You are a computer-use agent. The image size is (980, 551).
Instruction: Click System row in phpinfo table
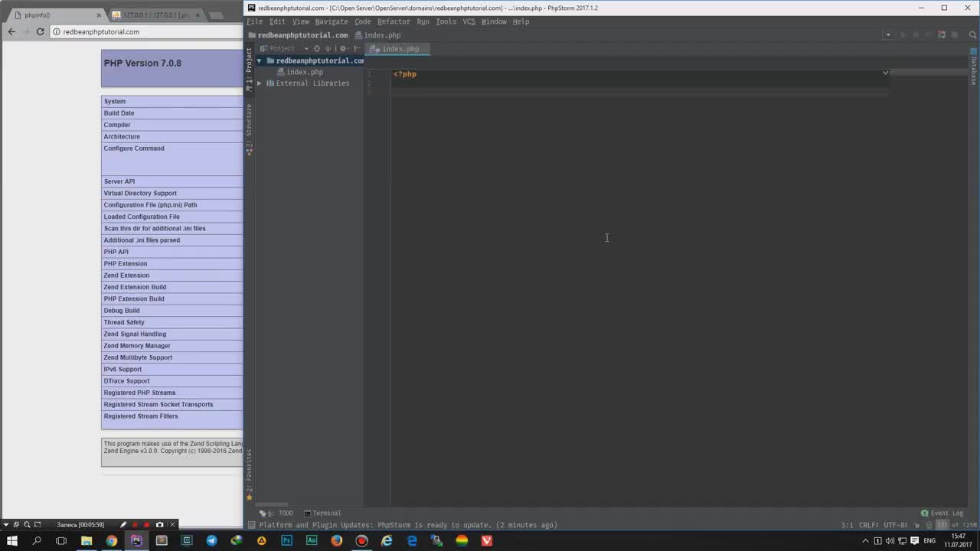[x=171, y=101]
